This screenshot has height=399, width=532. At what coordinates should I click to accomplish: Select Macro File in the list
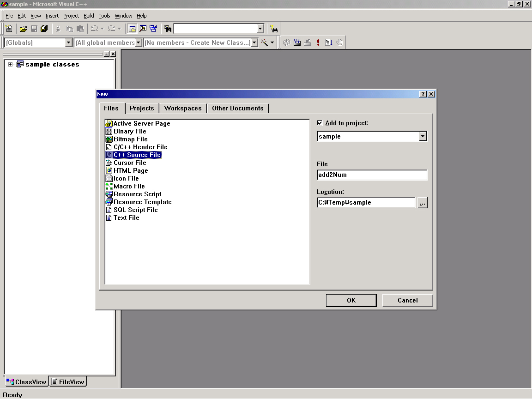125,186
